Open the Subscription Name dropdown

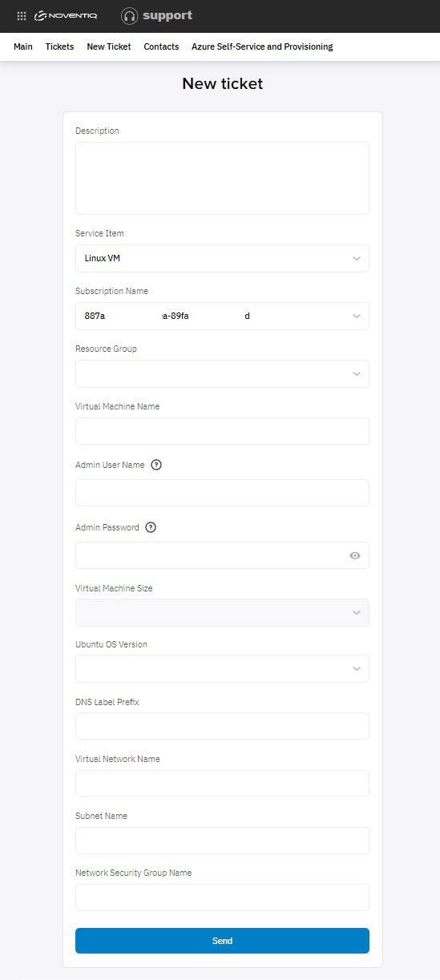pyautogui.click(x=222, y=316)
